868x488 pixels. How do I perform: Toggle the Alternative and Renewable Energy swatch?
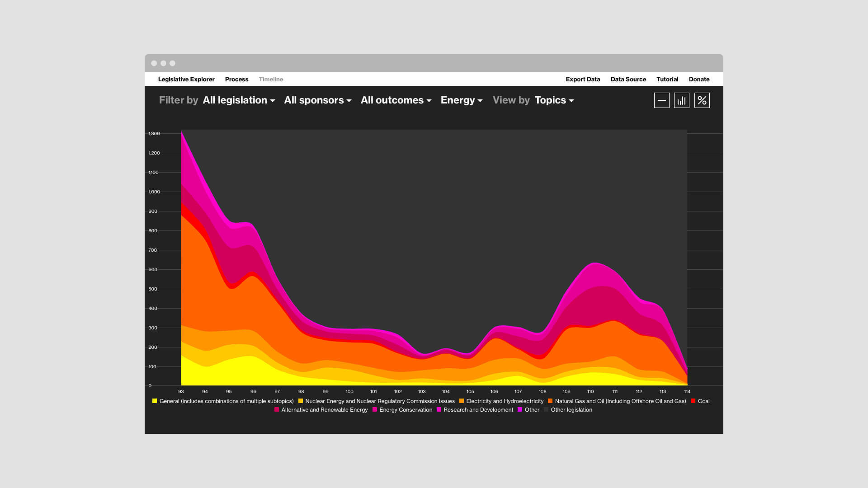[277, 410]
